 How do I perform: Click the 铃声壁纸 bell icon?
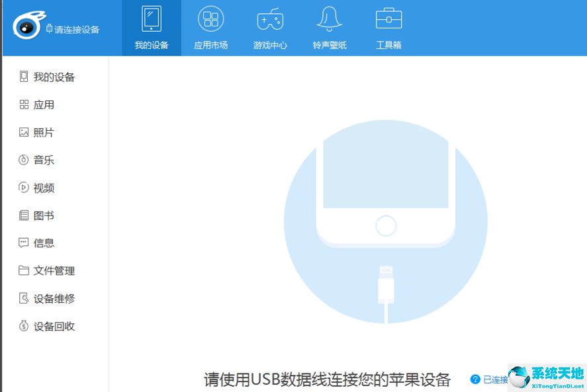click(330, 20)
